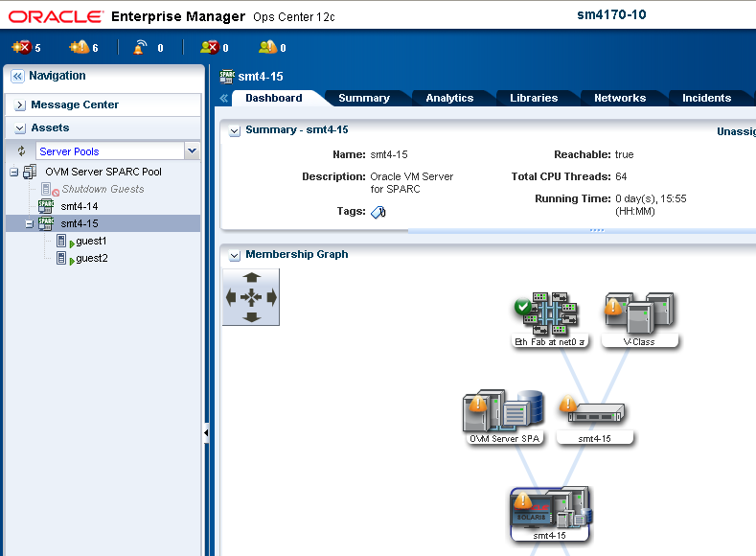Collapse the Navigation panel with double-arrow
756x556 pixels.
17,76
